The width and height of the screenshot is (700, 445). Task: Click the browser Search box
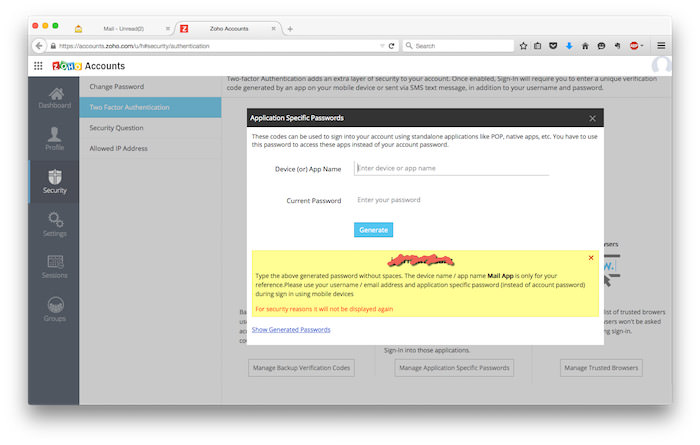pos(458,46)
